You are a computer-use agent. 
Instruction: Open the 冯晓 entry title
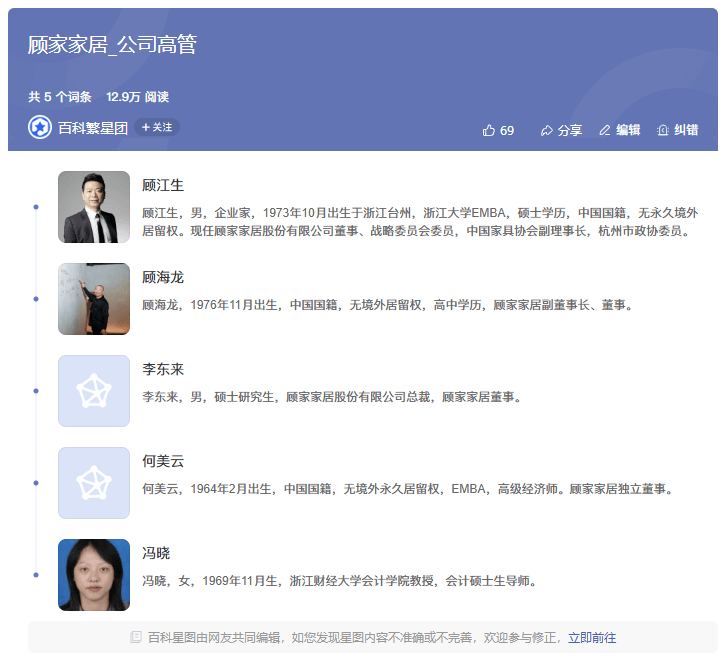156,553
